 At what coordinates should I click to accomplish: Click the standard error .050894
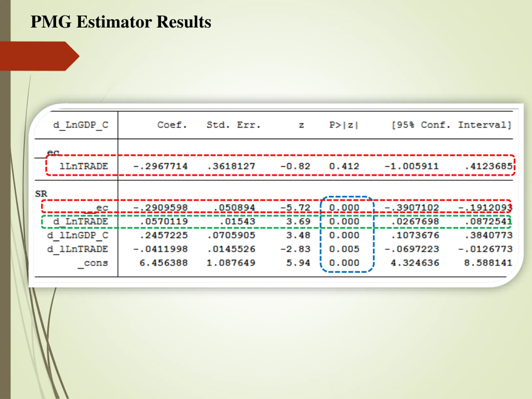[x=234, y=208]
